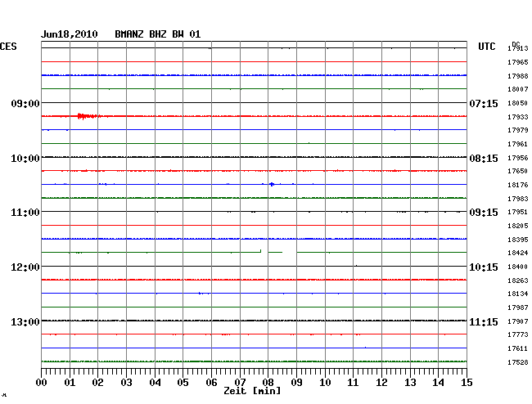
Task: Click the DC value 17961
Action: tap(518, 145)
